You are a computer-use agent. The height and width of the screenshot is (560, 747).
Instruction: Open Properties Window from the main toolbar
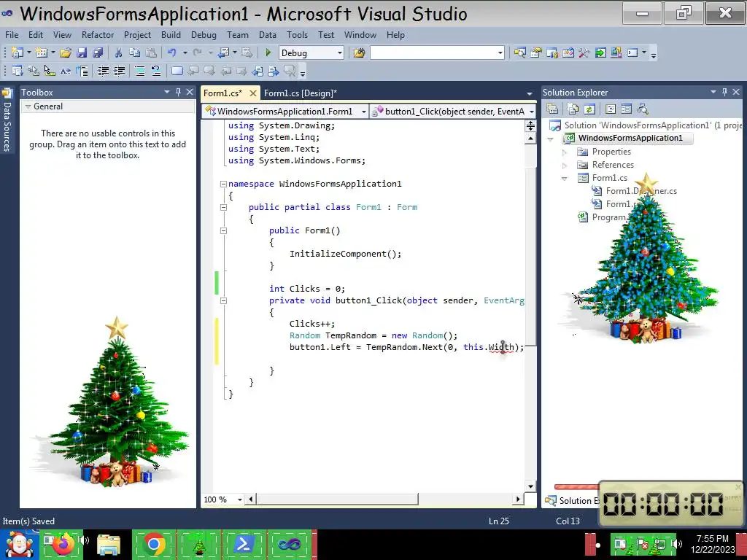tap(536, 52)
